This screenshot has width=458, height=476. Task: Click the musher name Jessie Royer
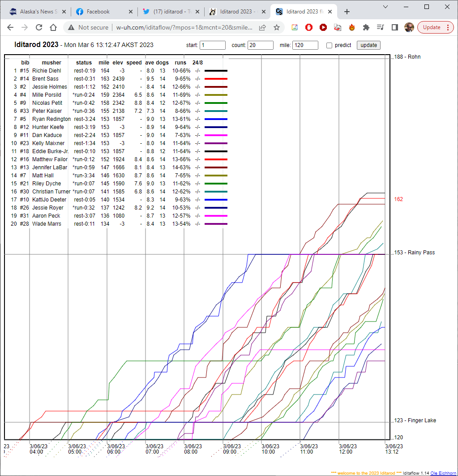pyautogui.click(x=48, y=208)
